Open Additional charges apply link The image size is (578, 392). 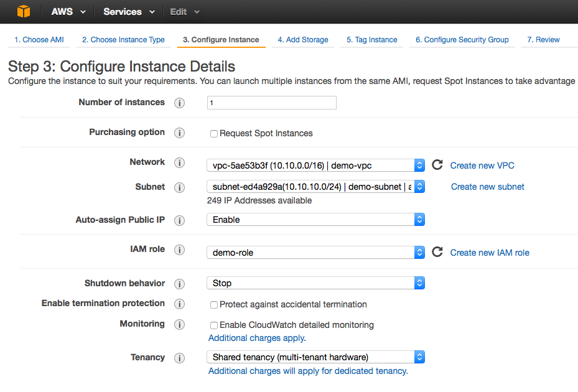click(257, 338)
